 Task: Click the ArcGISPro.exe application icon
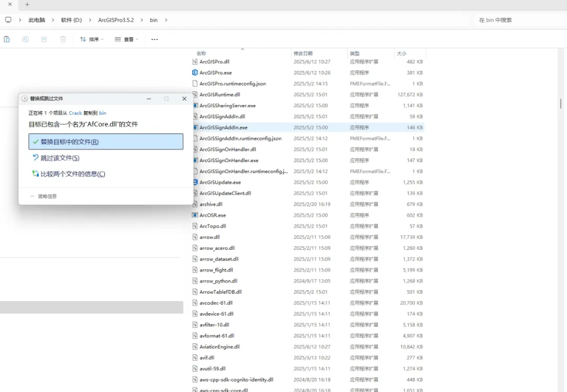pyautogui.click(x=195, y=72)
